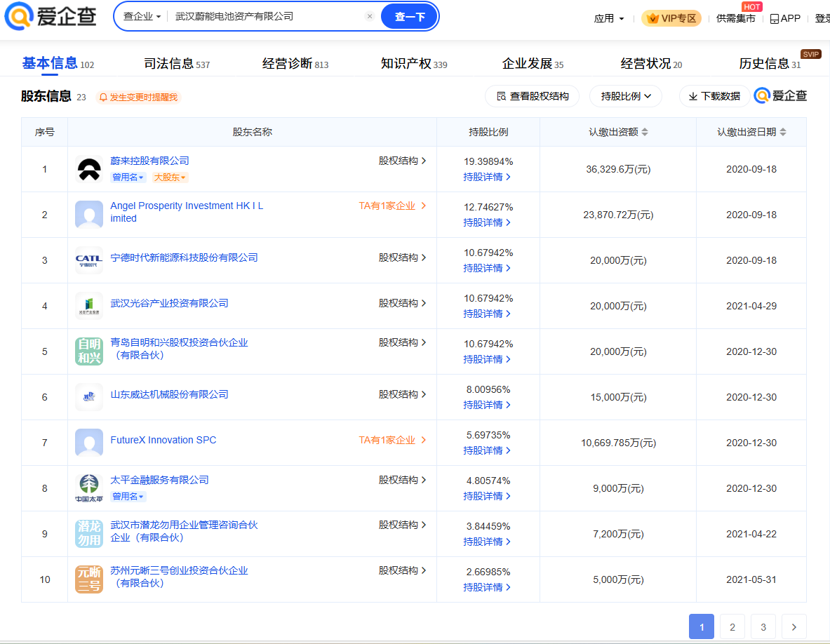Open China Taiping logo thumbnail

coord(89,488)
